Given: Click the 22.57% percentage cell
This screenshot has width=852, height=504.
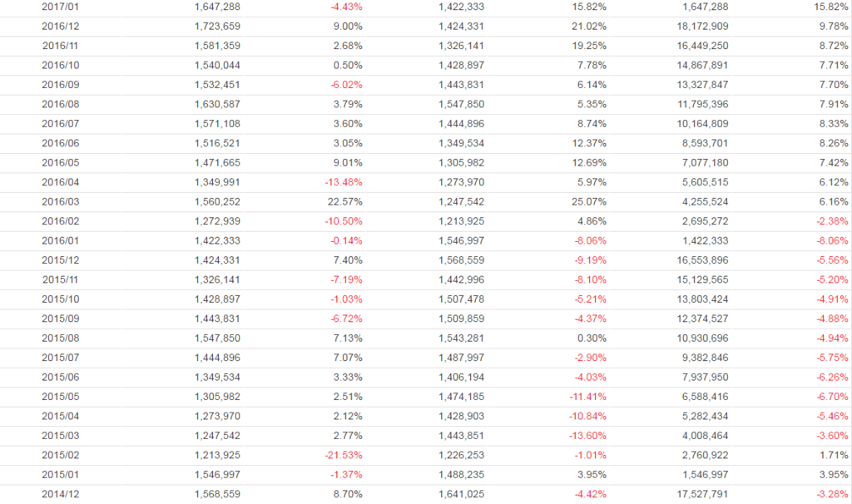Looking at the screenshot, I should coord(344,201).
